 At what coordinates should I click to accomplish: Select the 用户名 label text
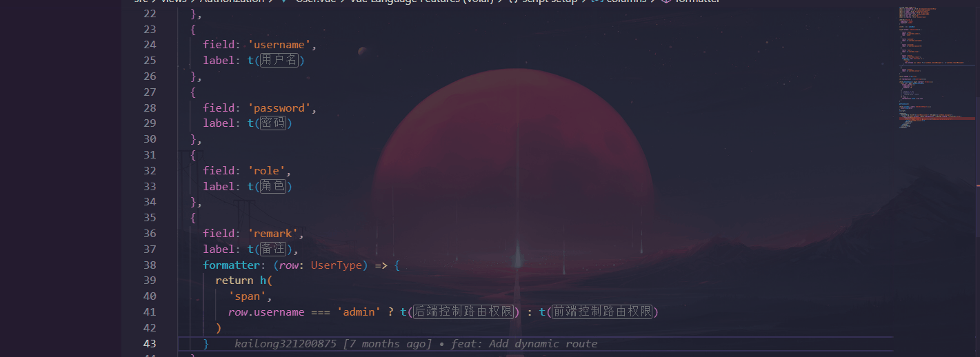tap(279, 61)
